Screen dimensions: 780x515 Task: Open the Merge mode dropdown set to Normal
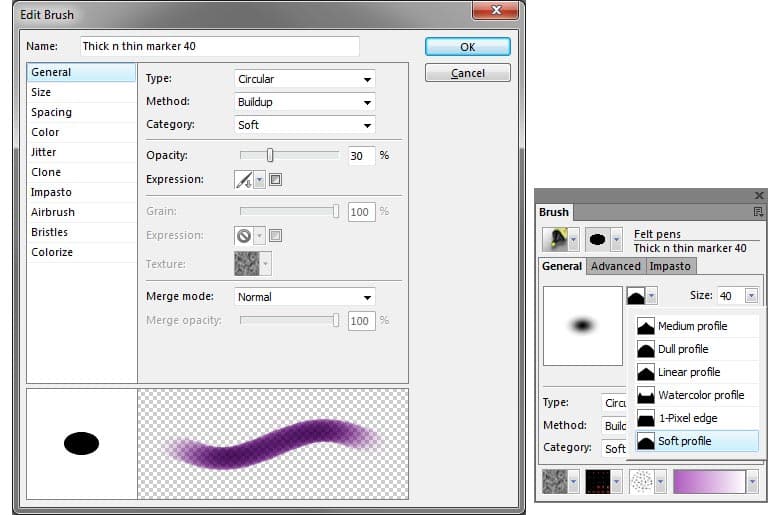305,297
